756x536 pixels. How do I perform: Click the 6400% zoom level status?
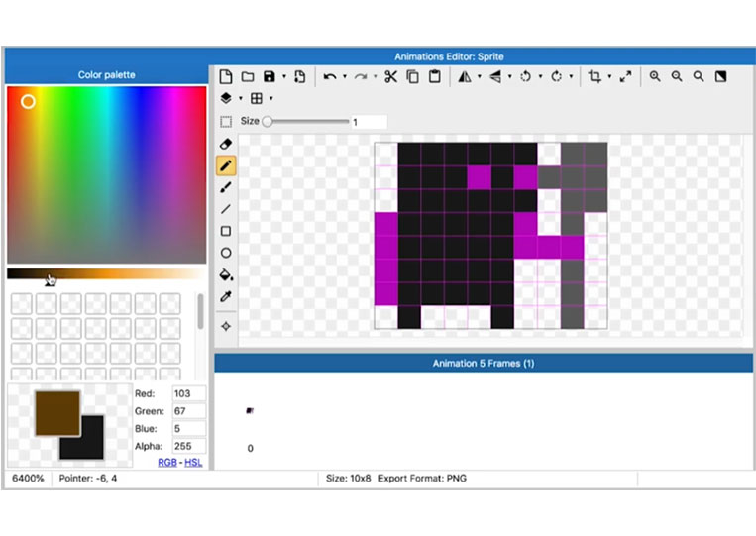28,479
